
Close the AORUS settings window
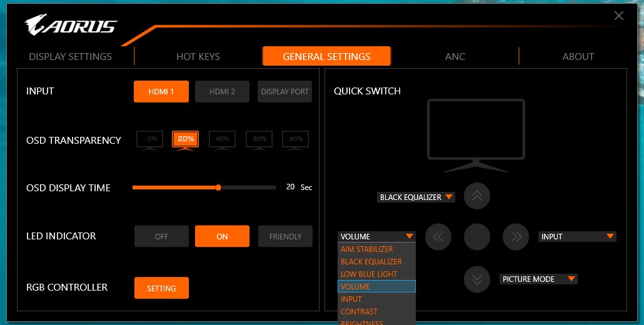(618, 16)
